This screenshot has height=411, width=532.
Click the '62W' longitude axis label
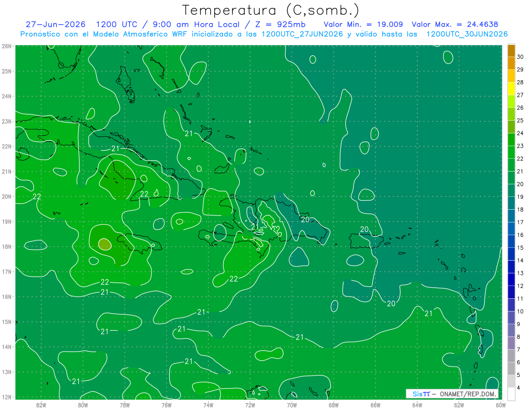point(459,405)
